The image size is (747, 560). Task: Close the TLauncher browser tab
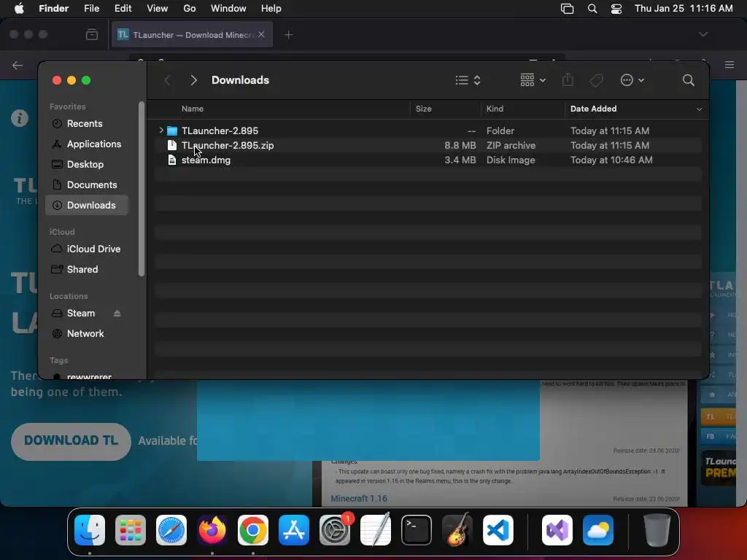(261, 34)
